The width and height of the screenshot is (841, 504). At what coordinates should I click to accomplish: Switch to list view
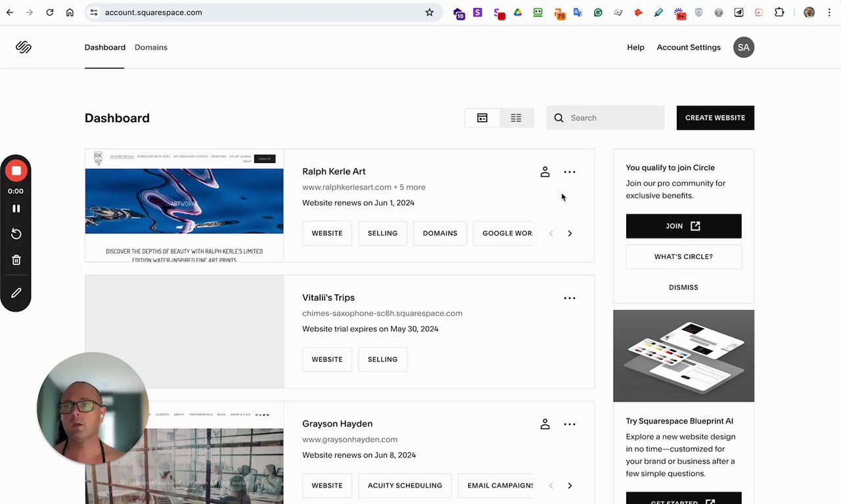point(516,118)
